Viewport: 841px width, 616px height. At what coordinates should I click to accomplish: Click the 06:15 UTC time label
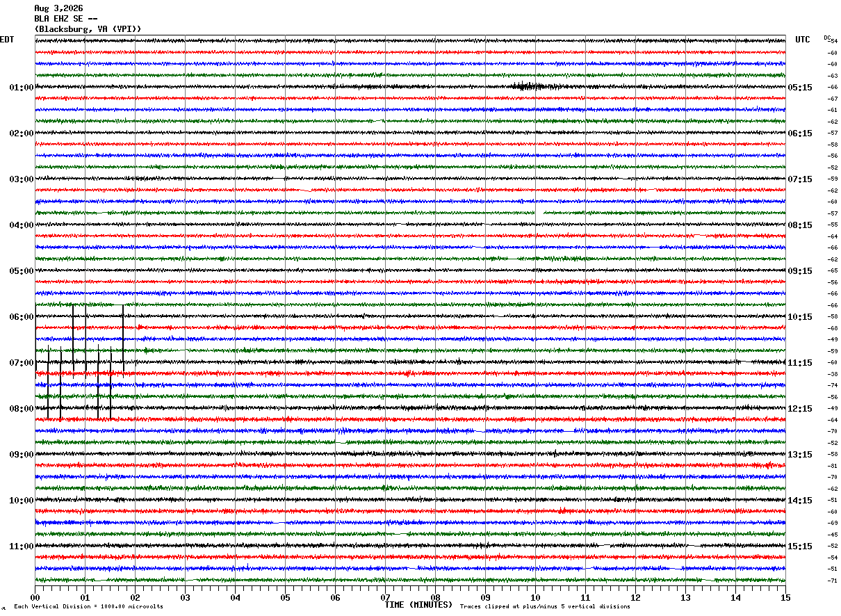click(x=800, y=133)
